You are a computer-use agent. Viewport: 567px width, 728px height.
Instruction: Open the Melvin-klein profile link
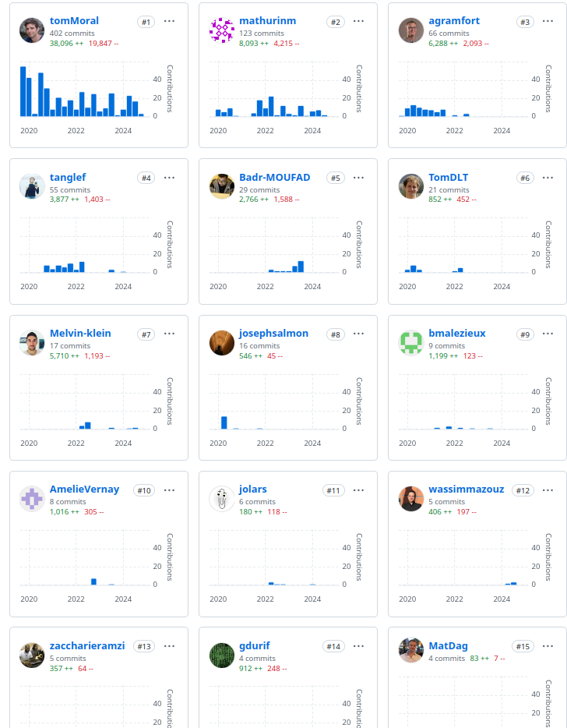[80, 333]
